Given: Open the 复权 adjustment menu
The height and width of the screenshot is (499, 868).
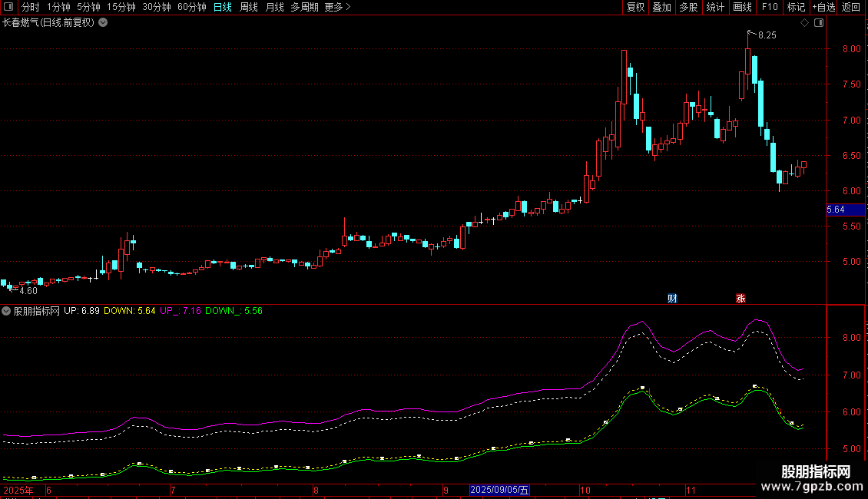Looking at the screenshot, I should pyautogui.click(x=635, y=7).
